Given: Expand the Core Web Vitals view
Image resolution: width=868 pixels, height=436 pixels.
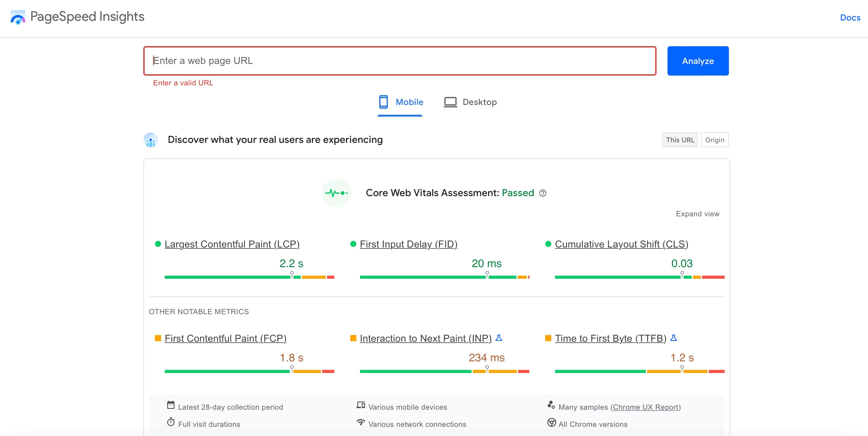Looking at the screenshot, I should coord(697,214).
